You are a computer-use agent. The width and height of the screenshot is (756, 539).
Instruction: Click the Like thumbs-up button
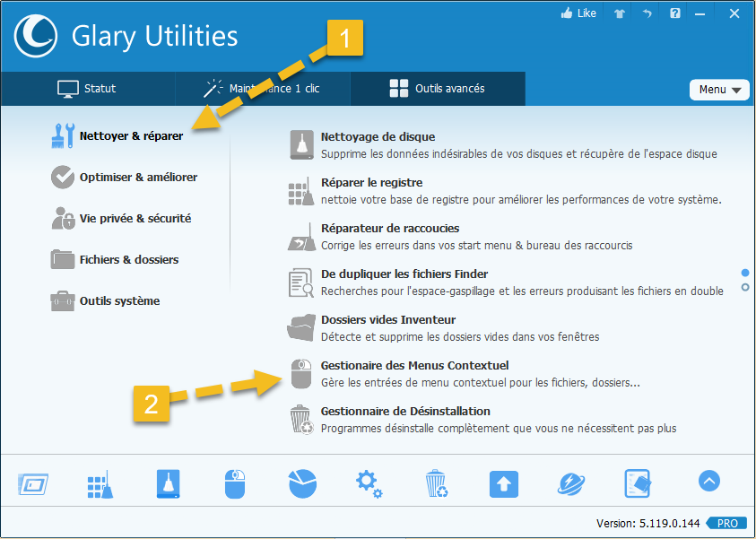(x=578, y=13)
